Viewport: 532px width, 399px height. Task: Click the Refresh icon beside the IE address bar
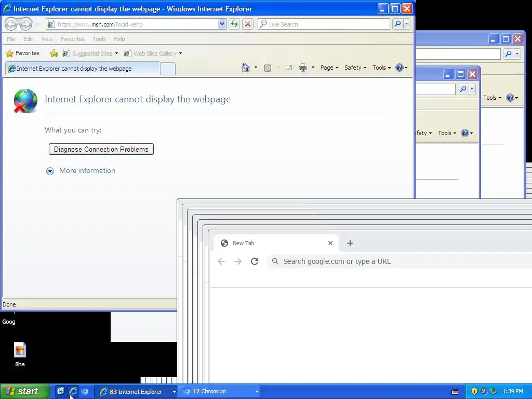click(x=234, y=24)
